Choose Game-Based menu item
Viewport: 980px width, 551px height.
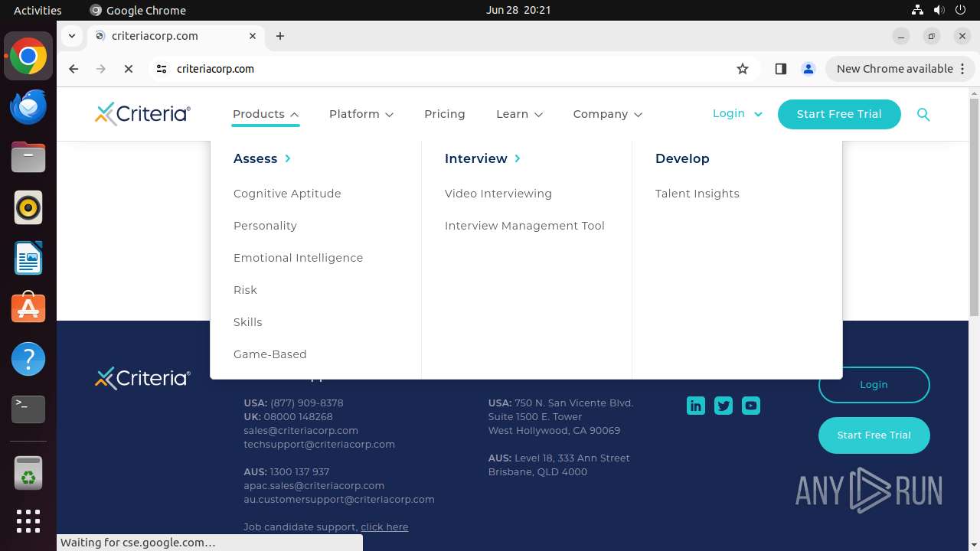tap(269, 354)
